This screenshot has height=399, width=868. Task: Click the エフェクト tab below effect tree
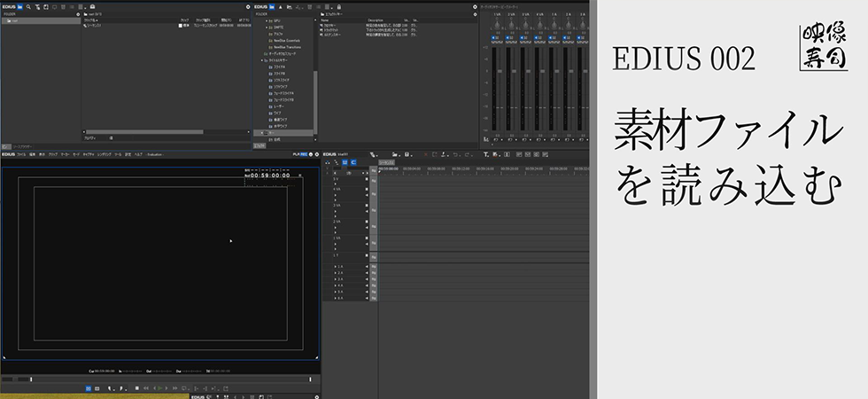(259, 145)
